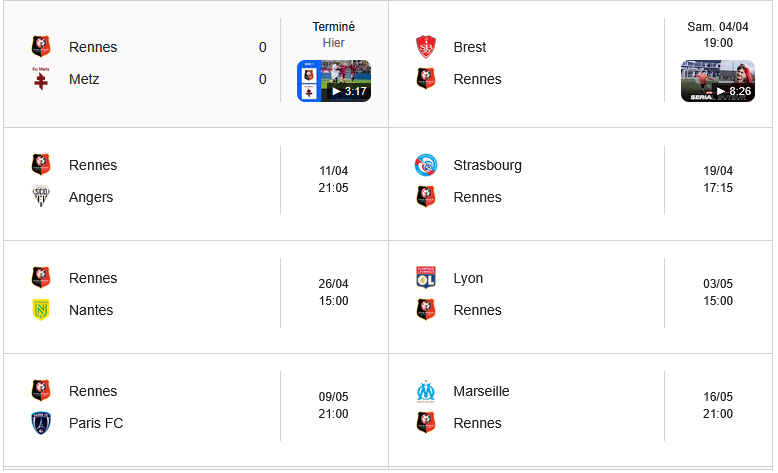Image resolution: width=778 pixels, height=473 pixels.
Task: Select the Nantes team name
Action: (91, 310)
